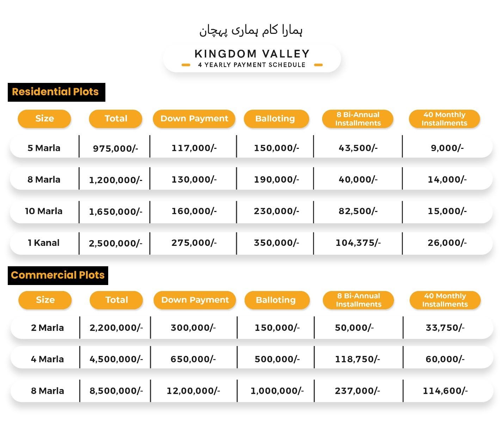Click commercial 4 Marla down payment 650,000/-
This screenshot has height=424, width=504.
[193, 359]
